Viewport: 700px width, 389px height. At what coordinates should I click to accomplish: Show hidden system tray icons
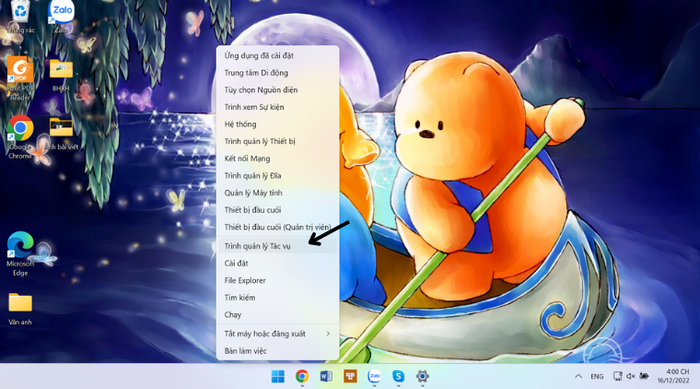coord(579,376)
